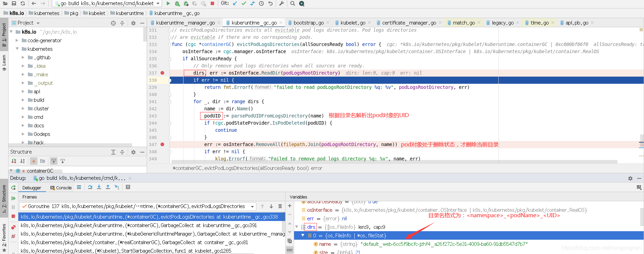Viewport: 644px width, 254px height.
Task: Toggle breakpoint on line 337
Action: coord(162,73)
